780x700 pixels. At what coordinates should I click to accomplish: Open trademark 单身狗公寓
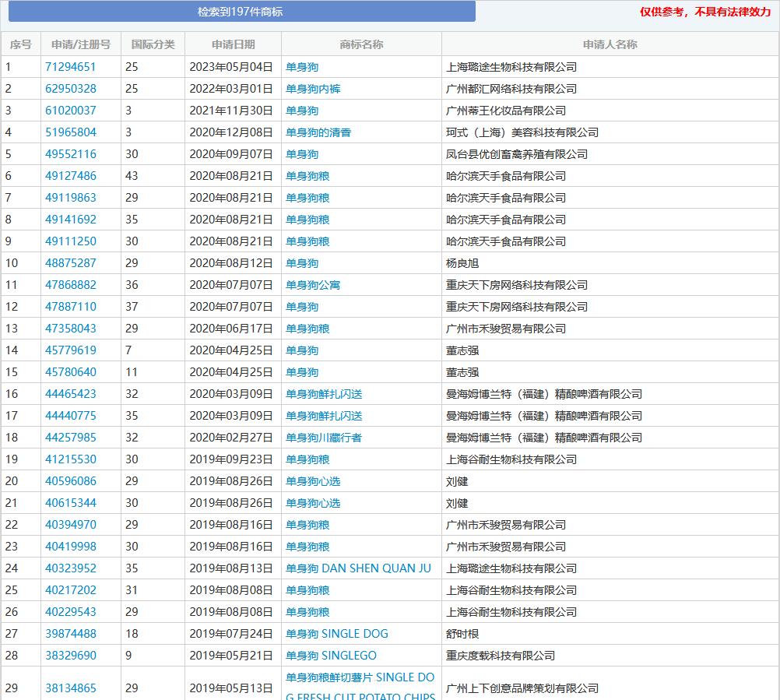pos(313,284)
